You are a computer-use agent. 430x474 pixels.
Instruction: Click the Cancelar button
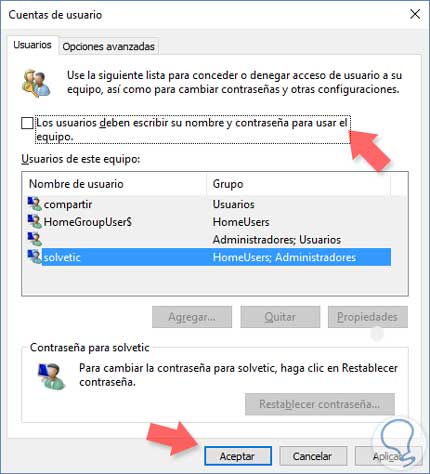pos(313,456)
